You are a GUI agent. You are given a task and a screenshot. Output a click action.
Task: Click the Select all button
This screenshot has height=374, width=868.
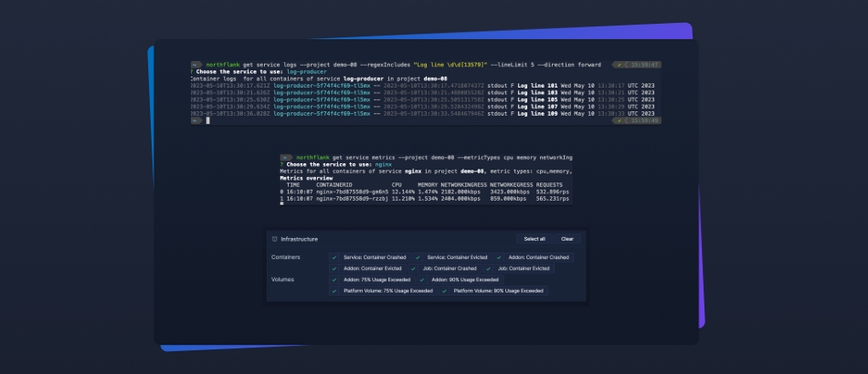point(535,239)
